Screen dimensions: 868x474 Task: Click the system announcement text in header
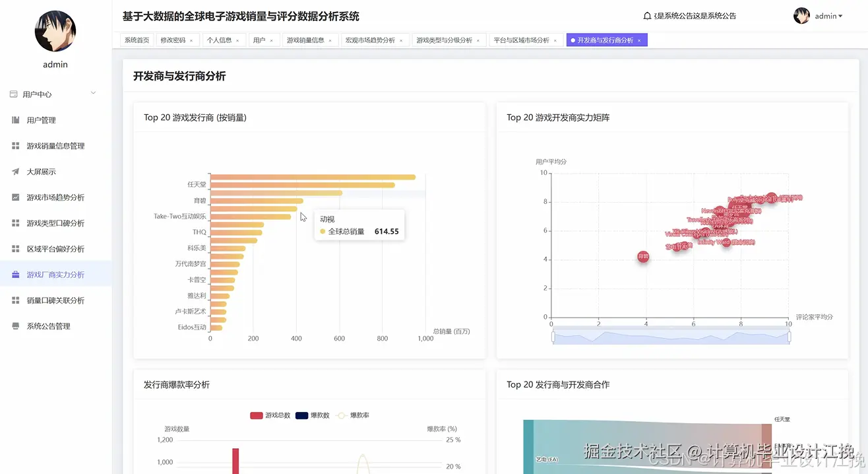pyautogui.click(x=695, y=16)
